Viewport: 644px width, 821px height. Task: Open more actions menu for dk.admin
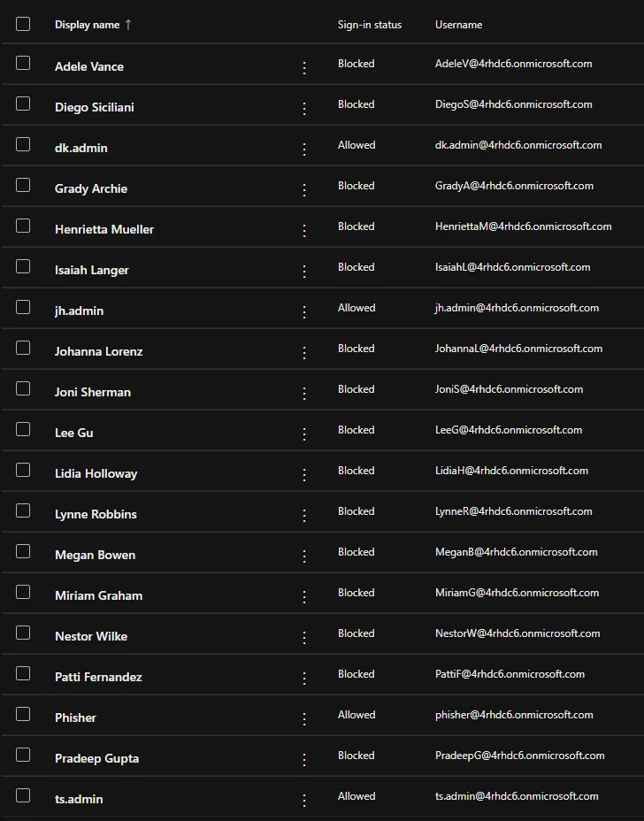click(304, 149)
